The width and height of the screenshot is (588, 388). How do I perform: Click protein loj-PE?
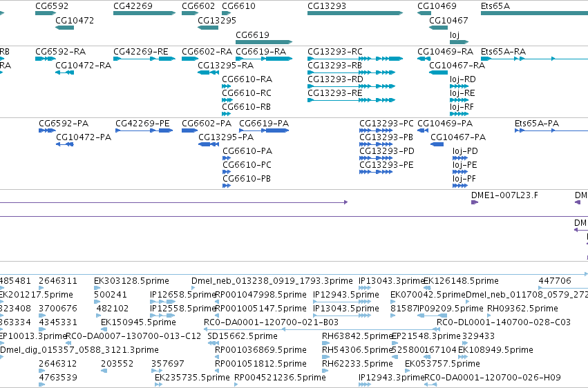(x=465, y=165)
